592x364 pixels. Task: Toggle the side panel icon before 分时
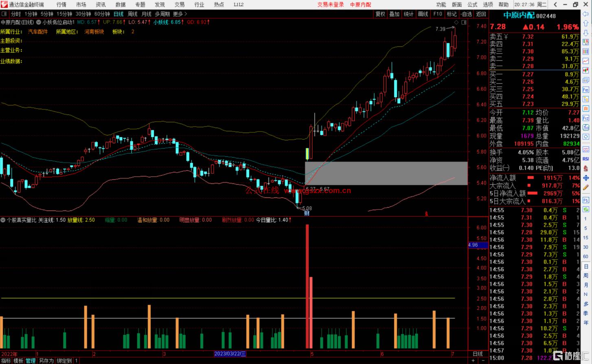tap(4, 14)
